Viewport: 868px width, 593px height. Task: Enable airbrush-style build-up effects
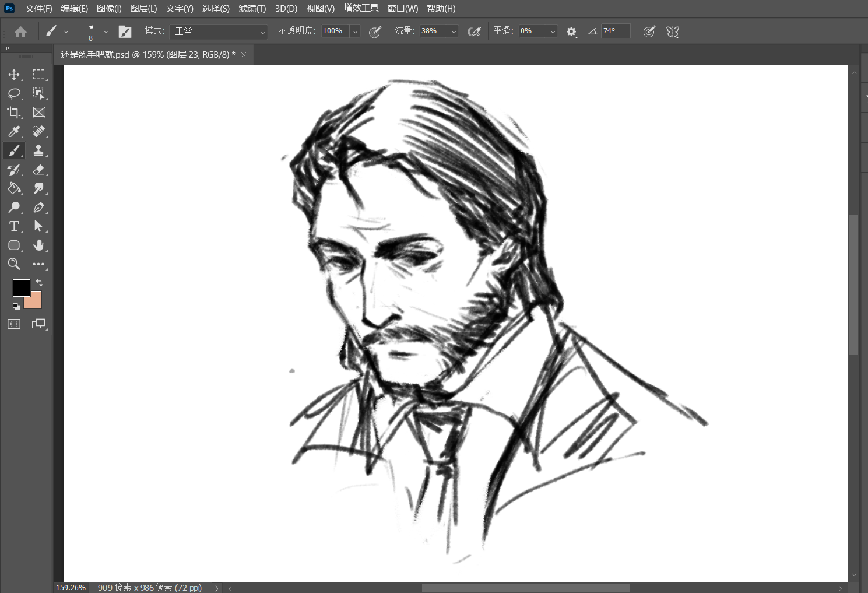475,32
